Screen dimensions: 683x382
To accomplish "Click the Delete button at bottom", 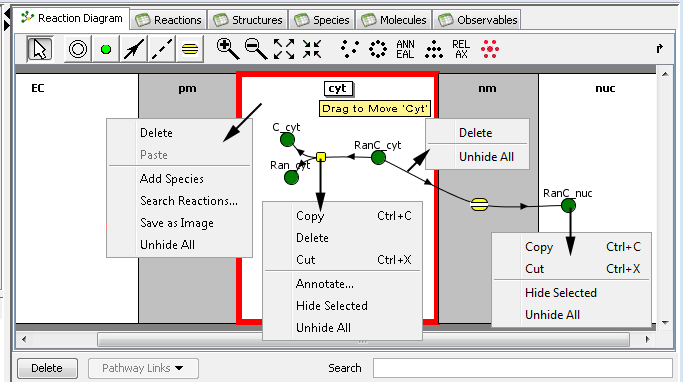I will (x=47, y=368).
